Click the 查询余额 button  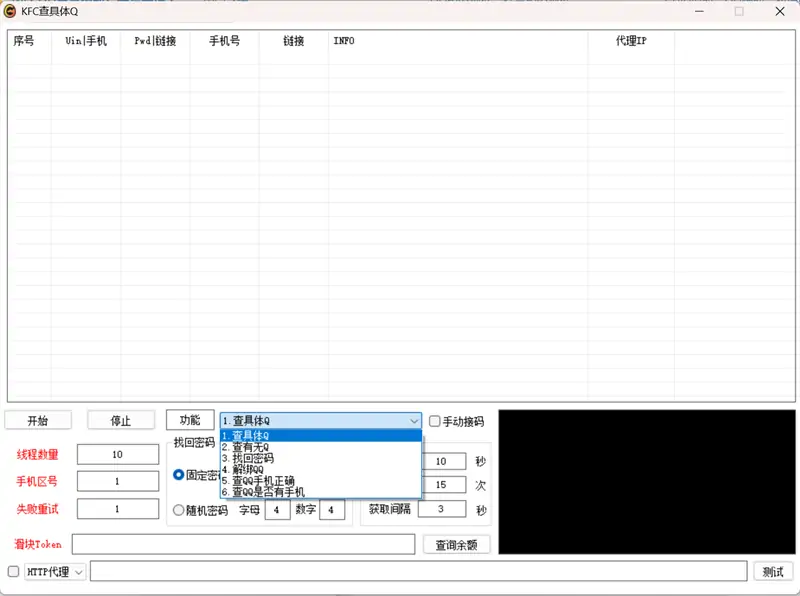click(457, 545)
